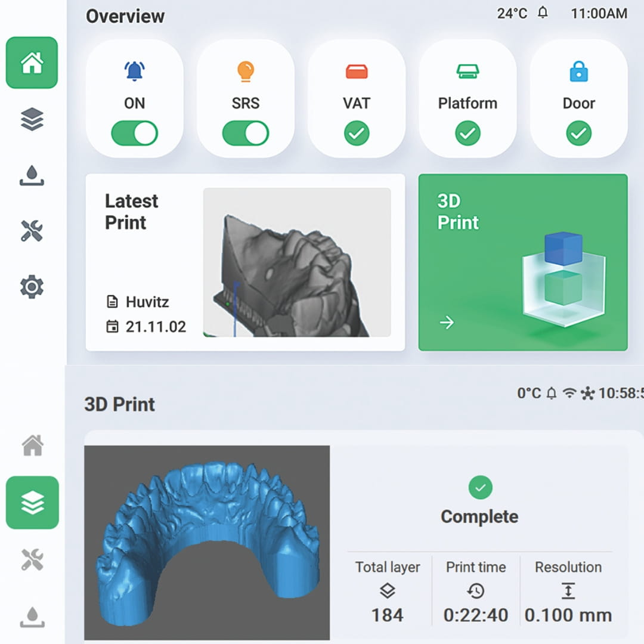Open the Home tab in Overview sidebar

tap(32, 63)
